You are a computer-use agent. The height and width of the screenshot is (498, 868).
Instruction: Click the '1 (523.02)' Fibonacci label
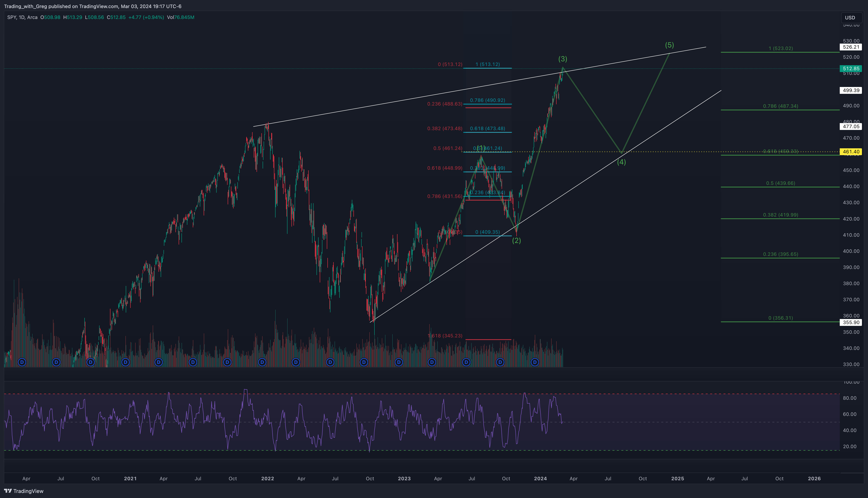781,49
